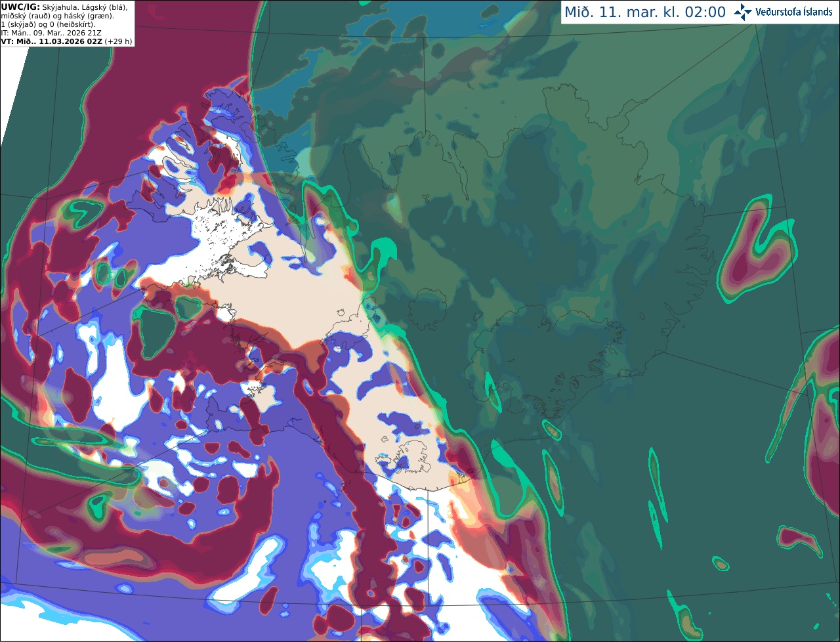Click the 'IT: Mán.. 09. Mar.. 2026 21Z' line
This screenshot has height=642, width=840.
(x=51, y=33)
